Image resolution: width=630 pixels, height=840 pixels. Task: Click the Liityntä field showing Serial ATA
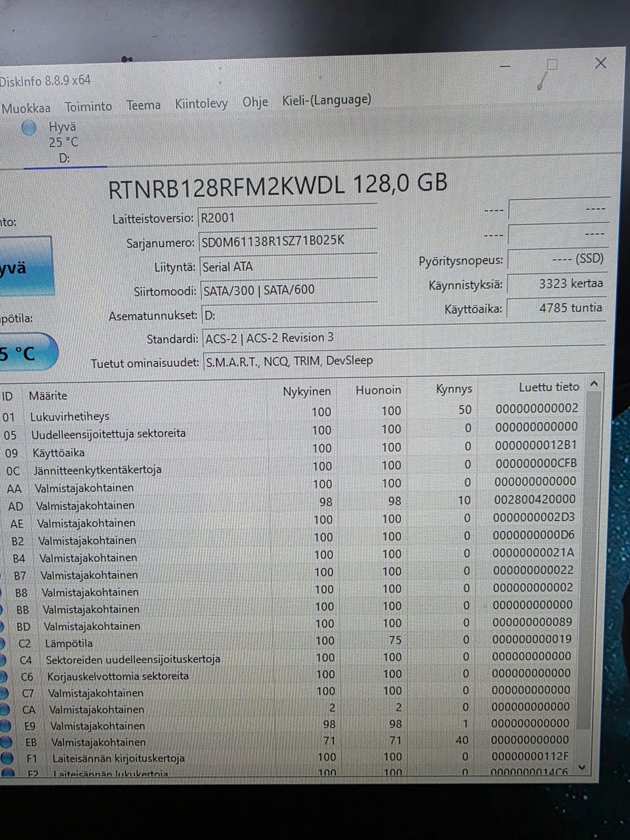pos(288,266)
